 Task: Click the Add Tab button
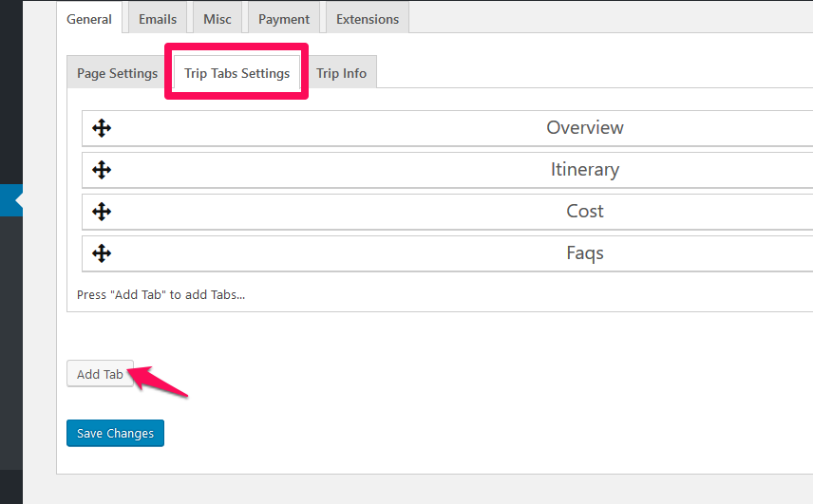(x=100, y=374)
